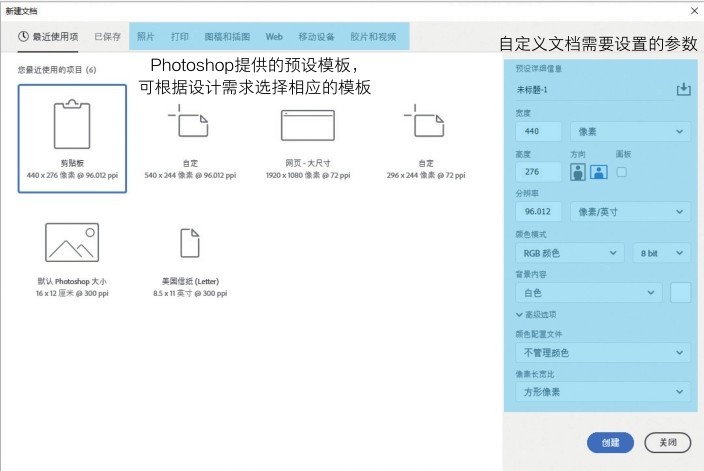Select the 剪贴板 clipboard preset icon
The image size is (704, 471).
pos(72,124)
